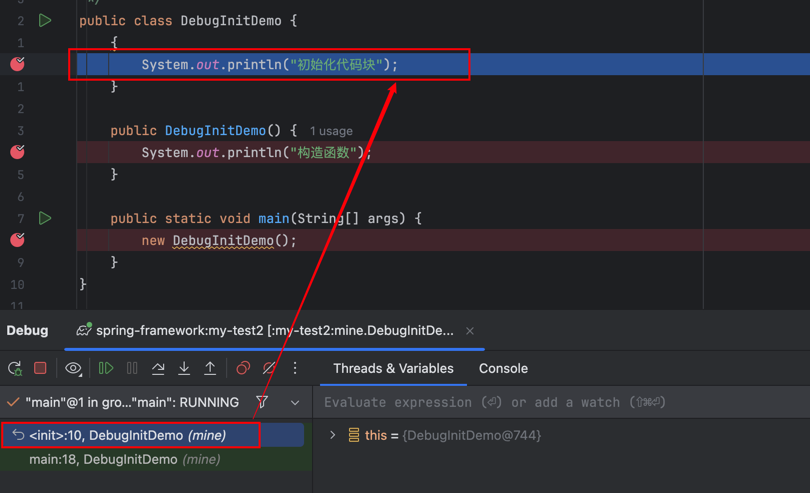
Task: Toggle Mute Breakpoints icon
Action: 269,369
